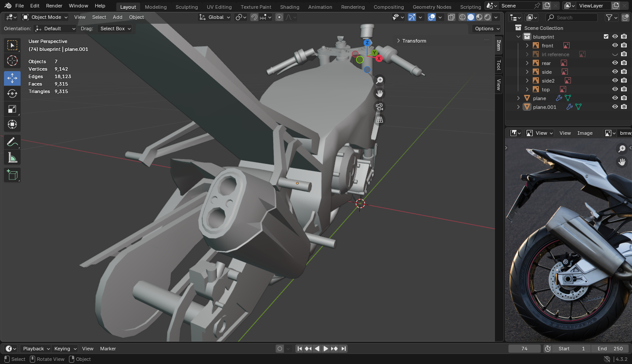
Task: Click the image editor zoom magnifier icon
Action: [x=622, y=149]
